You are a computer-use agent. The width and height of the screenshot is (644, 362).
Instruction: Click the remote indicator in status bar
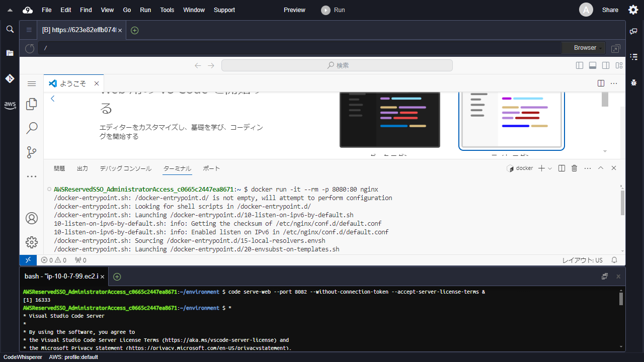(28, 260)
